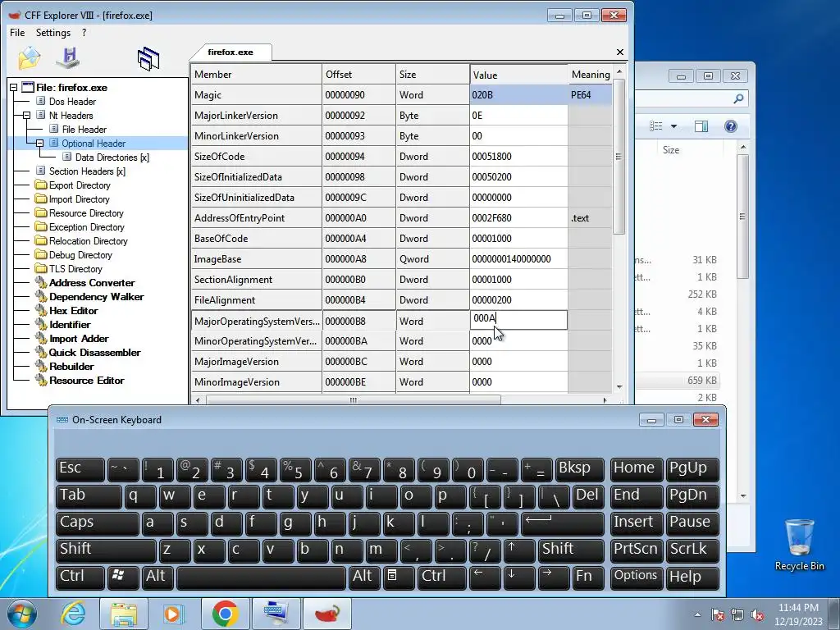Click the Member column header
Image resolution: width=840 pixels, height=630 pixels.
click(x=257, y=75)
